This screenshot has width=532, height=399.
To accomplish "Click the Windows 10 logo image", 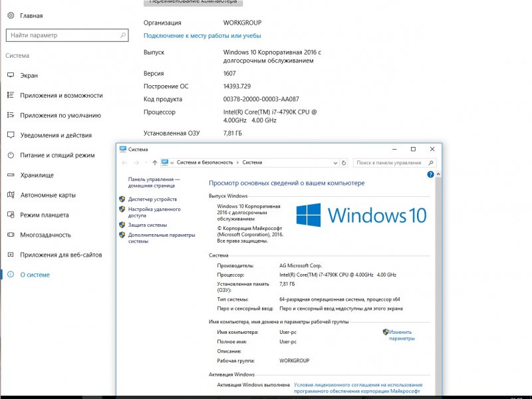I will (x=361, y=215).
